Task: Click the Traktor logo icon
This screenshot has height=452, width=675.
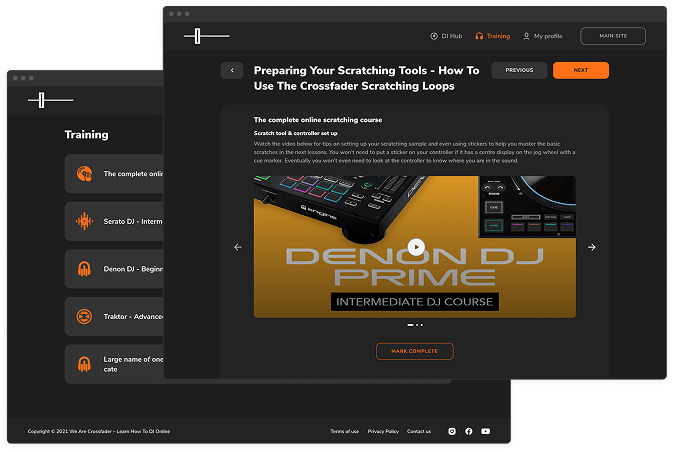Action: pos(84,316)
